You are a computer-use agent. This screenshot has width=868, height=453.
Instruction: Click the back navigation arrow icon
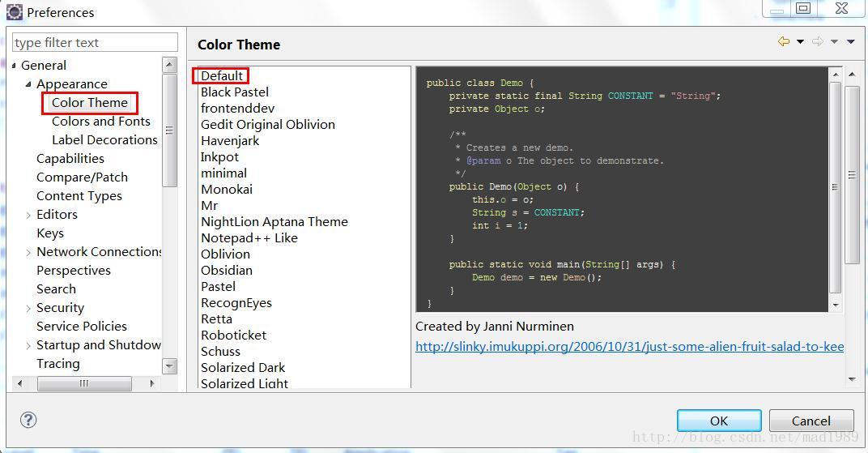[783, 41]
